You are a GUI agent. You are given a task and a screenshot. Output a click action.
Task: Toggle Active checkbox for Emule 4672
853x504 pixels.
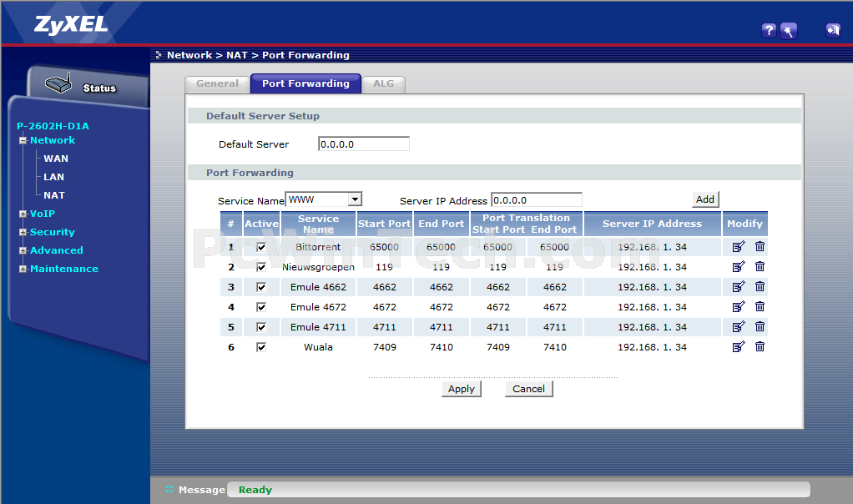tap(261, 307)
